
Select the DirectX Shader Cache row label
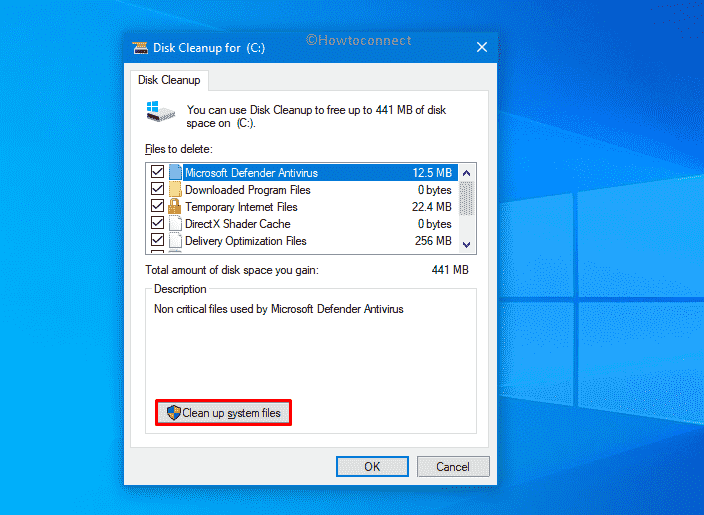(238, 224)
